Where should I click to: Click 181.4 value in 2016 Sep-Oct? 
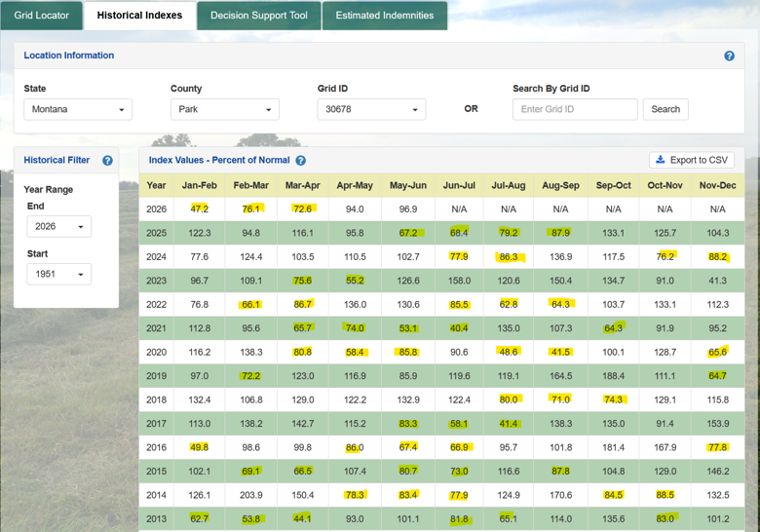coord(614,447)
